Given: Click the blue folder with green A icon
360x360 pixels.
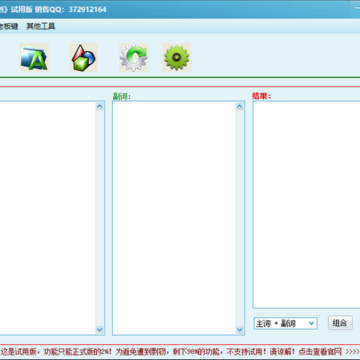Looking at the screenshot, I should pos(34,58).
